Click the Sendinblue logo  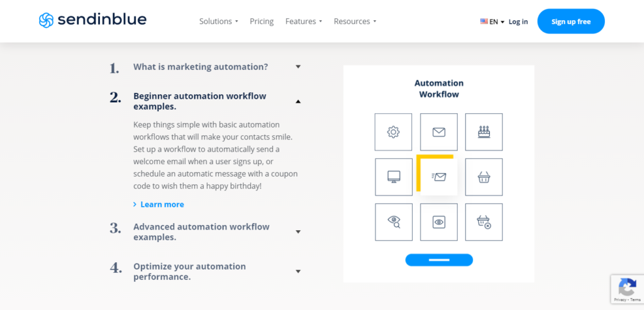click(92, 20)
